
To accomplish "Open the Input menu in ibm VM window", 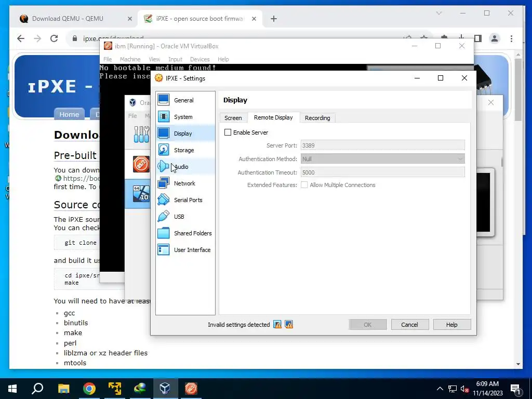I will coord(176,59).
